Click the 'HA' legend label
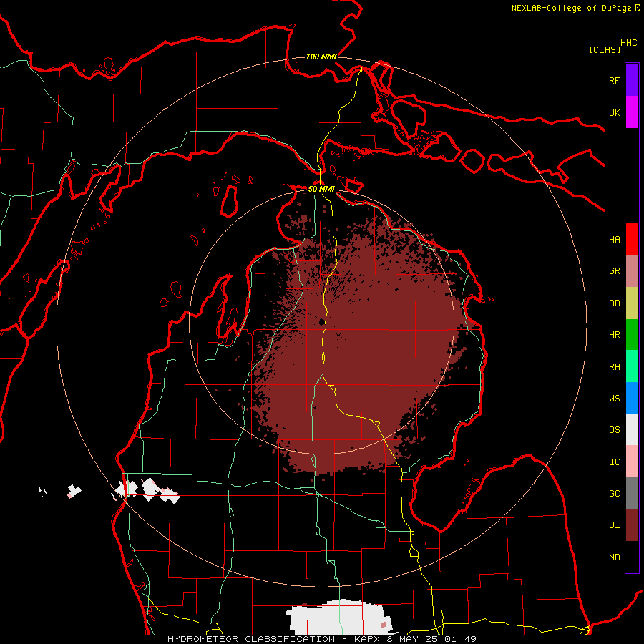 click(614, 240)
